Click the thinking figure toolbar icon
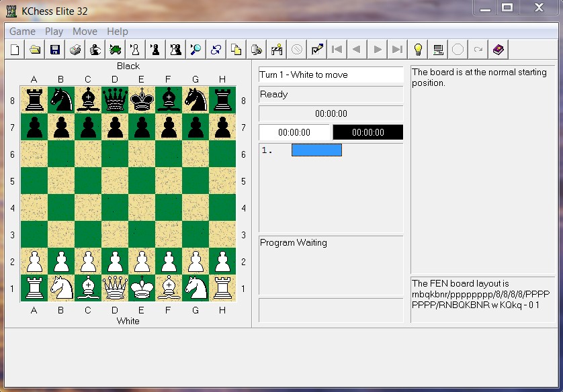This screenshot has width=563, height=392. click(x=95, y=49)
